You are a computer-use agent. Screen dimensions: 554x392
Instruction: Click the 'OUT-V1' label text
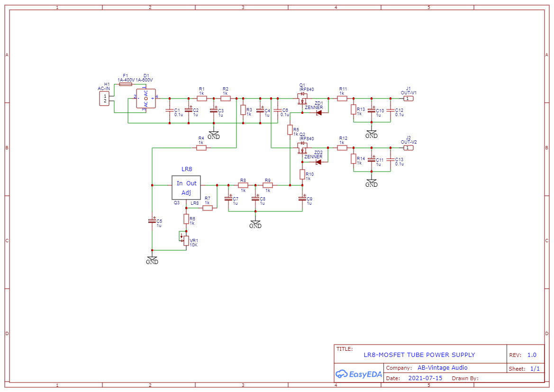point(409,92)
